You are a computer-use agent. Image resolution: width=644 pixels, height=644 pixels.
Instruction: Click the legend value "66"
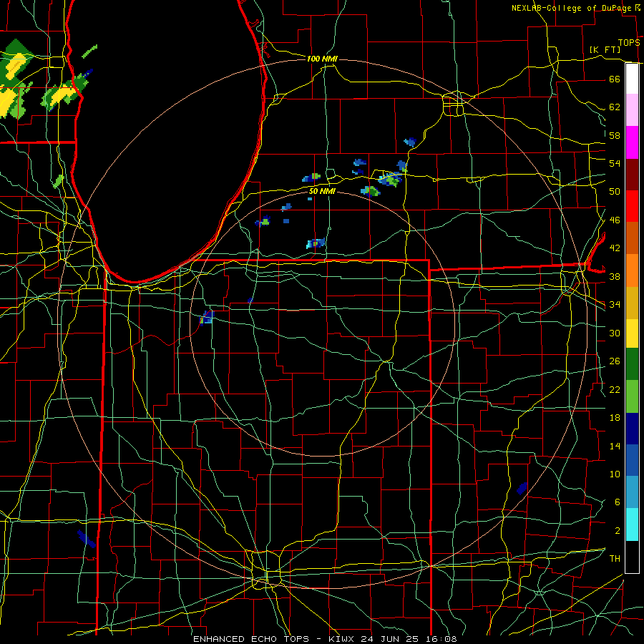coord(615,79)
